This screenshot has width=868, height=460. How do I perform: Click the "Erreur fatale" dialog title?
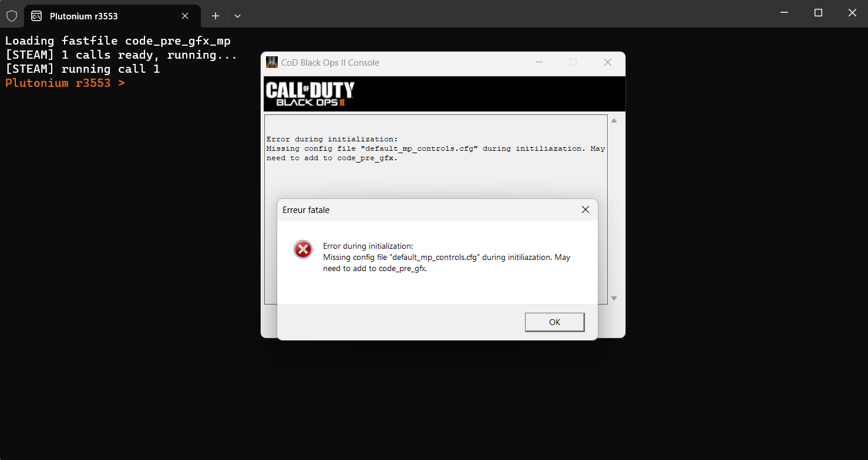pyautogui.click(x=306, y=209)
